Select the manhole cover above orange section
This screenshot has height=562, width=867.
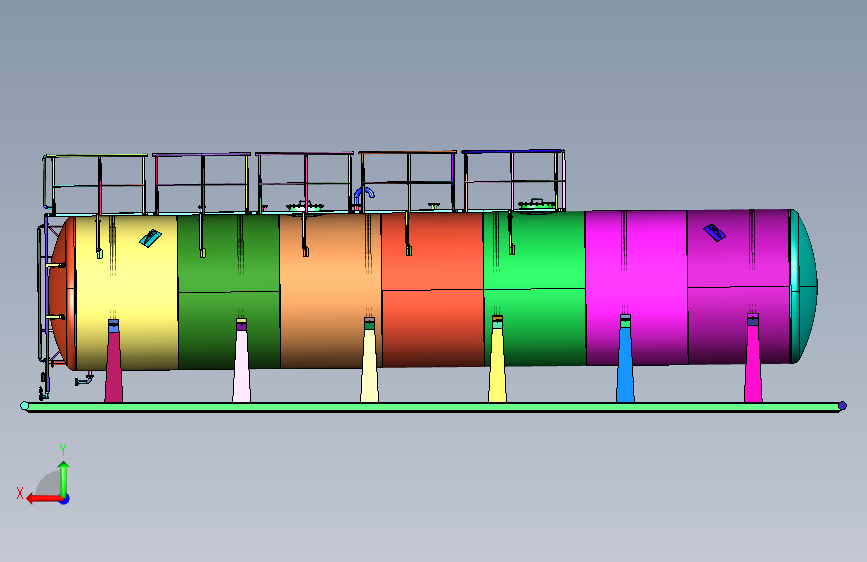[305, 207]
